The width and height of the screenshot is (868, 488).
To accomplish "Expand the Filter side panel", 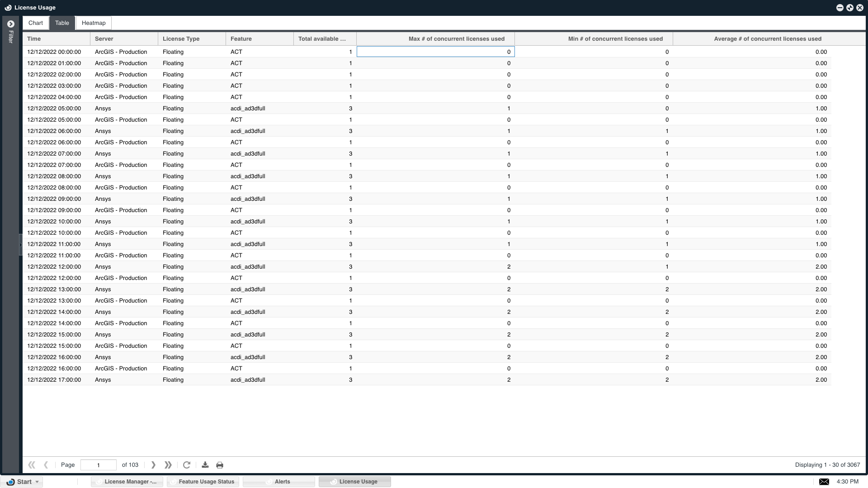I will tap(11, 24).
